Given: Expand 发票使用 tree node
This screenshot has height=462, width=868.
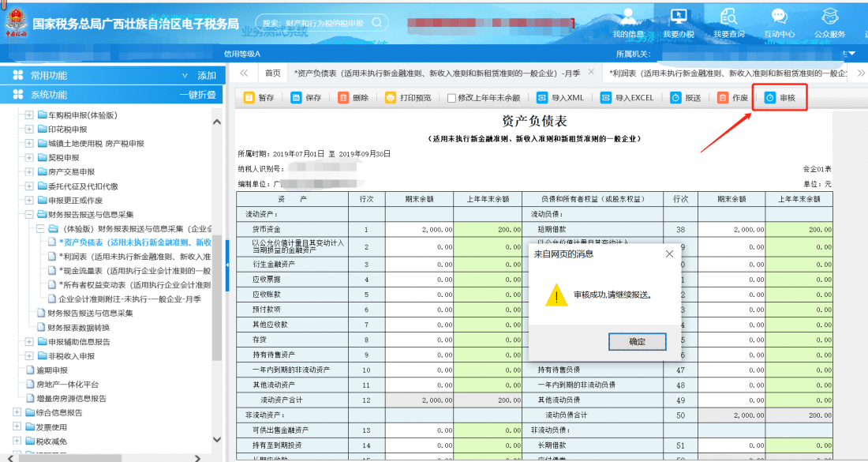Looking at the screenshot, I should [16, 427].
